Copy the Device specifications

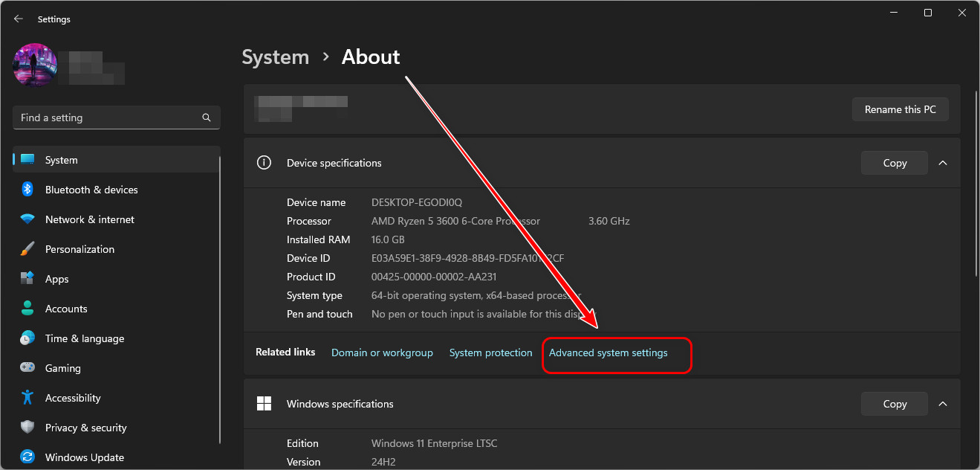894,163
